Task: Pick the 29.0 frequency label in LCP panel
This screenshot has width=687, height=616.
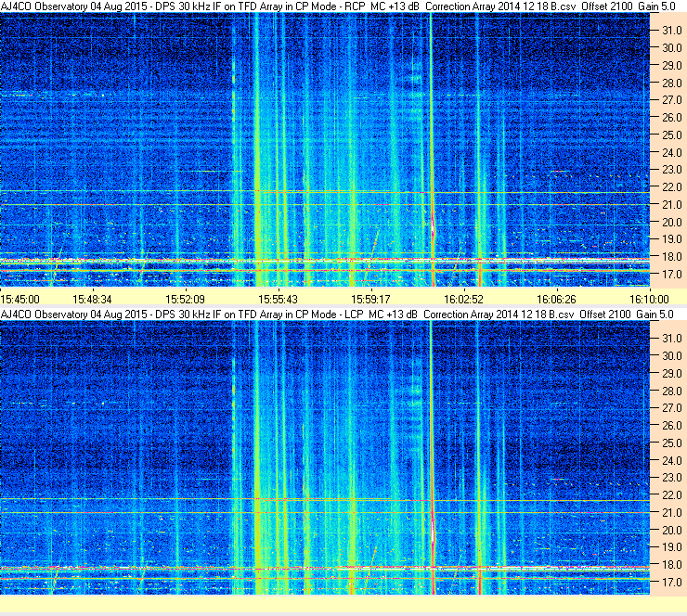Action: pos(671,373)
